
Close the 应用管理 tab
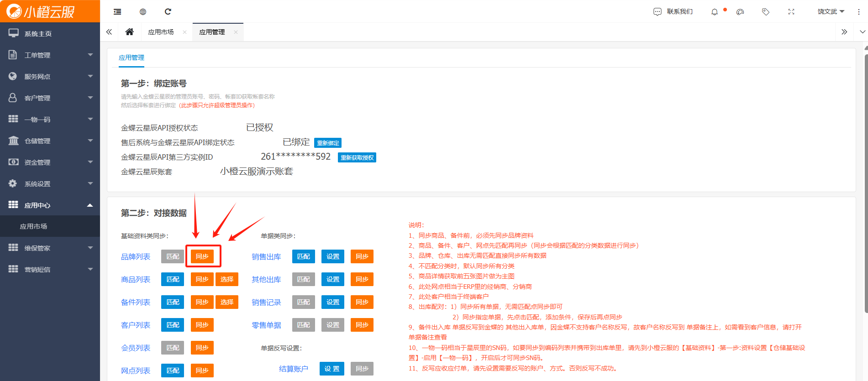click(x=236, y=32)
